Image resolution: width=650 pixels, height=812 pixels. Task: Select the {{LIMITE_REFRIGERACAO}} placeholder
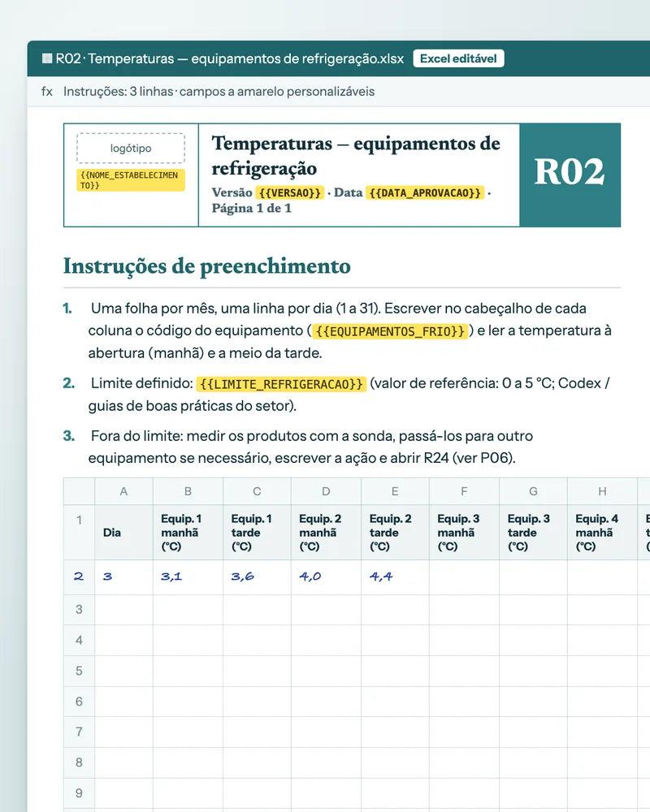[281, 384]
